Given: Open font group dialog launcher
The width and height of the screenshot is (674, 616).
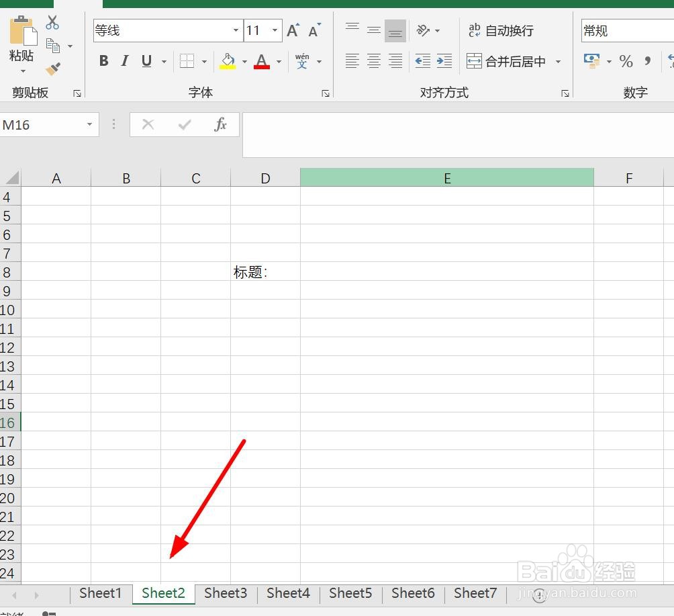Looking at the screenshot, I should (326, 93).
